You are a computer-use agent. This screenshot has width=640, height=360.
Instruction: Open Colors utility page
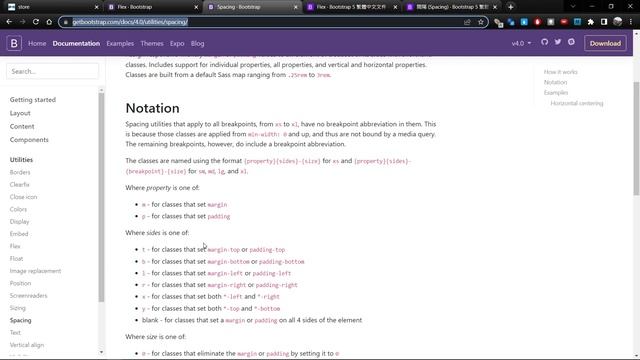point(18,209)
